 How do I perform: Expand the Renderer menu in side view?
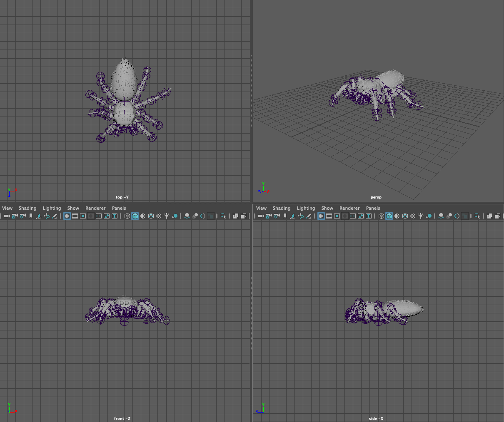(349, 208)
